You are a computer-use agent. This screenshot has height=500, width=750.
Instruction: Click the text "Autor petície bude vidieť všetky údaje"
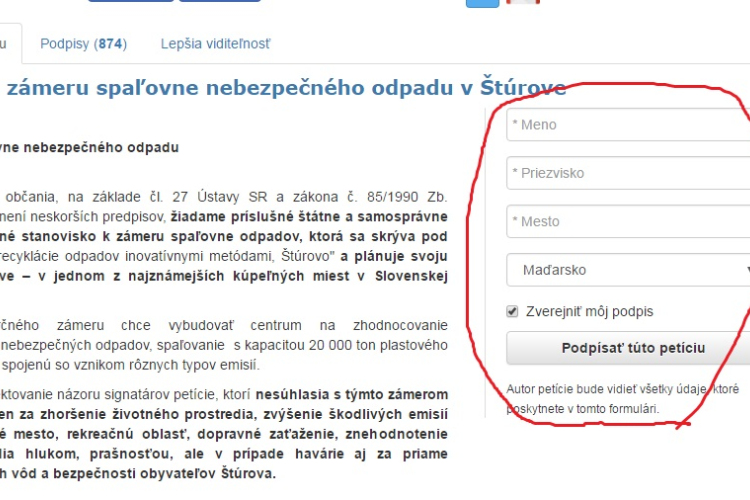(606, 389)
